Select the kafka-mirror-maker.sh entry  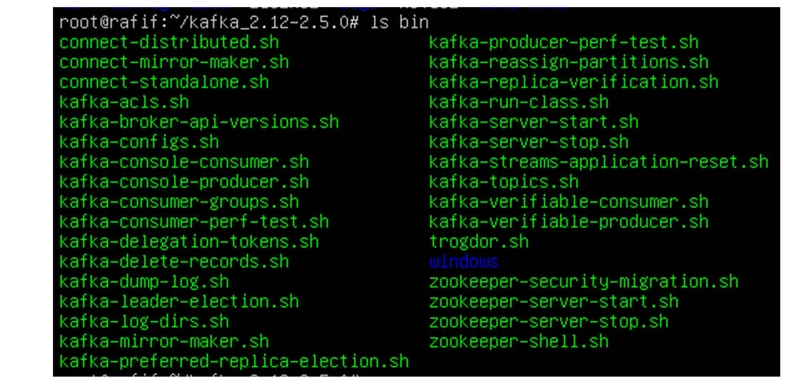(x=164, y=341)
